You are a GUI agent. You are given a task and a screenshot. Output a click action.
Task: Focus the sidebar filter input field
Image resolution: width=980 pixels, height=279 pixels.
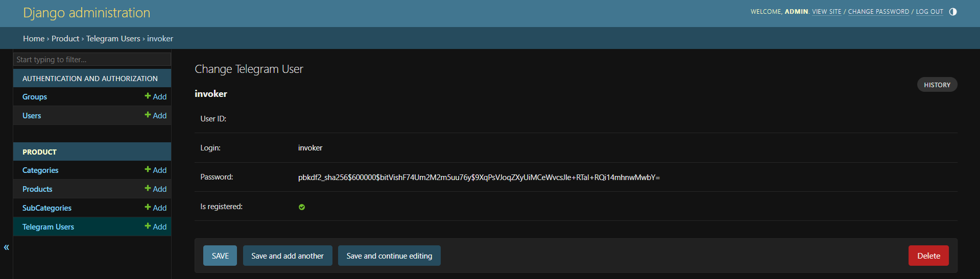point(92,59)
